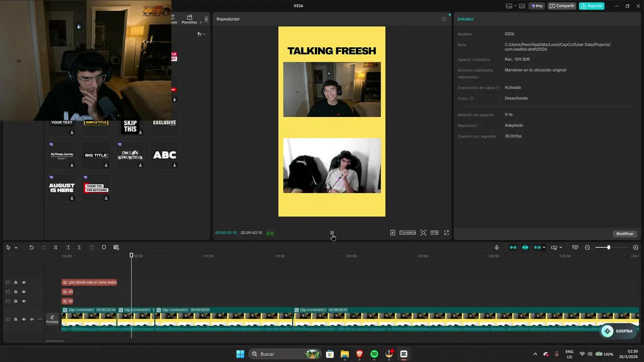644x362 pixels.
Task: Change the 9:16 aspect ratio button
Action: pyautogui.click(x=434, y=233)
